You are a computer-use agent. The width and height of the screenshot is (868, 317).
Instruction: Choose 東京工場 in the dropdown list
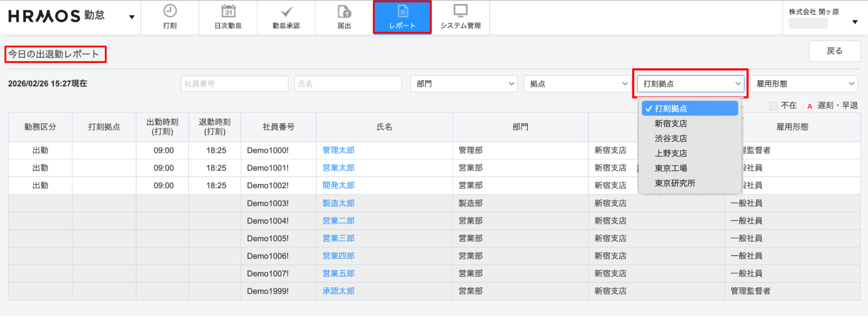click(x=671, y=168)
